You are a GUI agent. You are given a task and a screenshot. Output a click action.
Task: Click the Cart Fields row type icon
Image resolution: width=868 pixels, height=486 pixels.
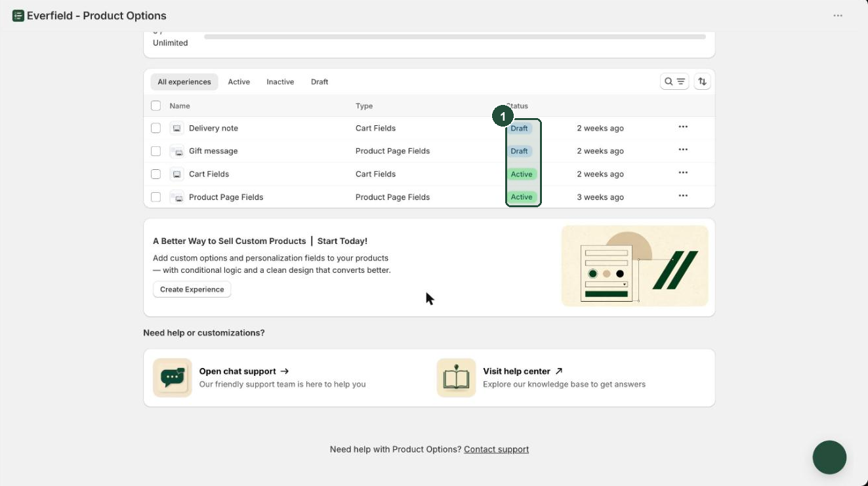tap(176, 174)
